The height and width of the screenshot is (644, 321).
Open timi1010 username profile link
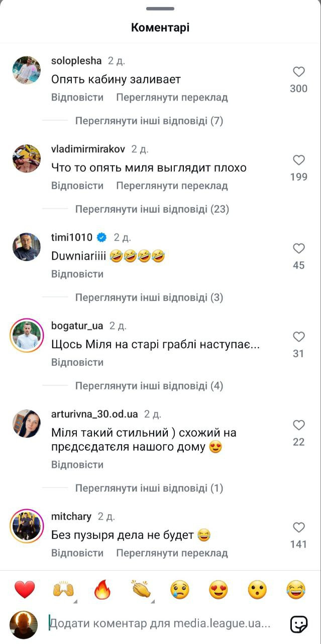click(73, 237)
